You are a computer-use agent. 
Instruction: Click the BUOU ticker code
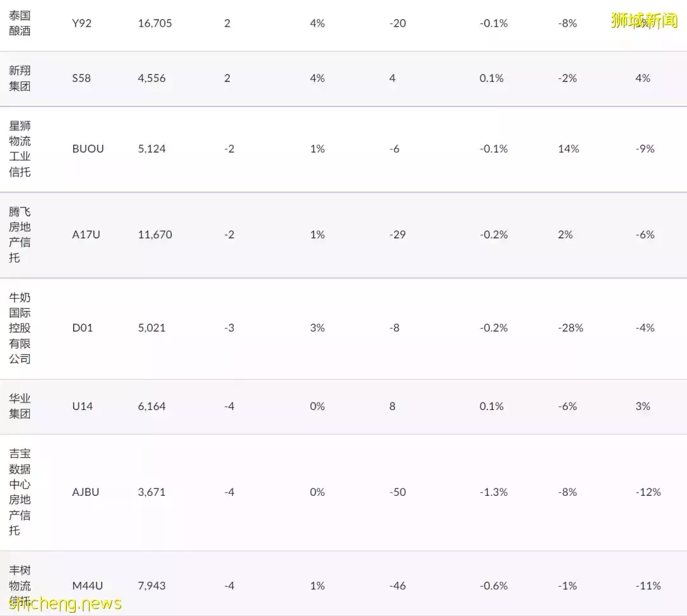click(88, 149)
